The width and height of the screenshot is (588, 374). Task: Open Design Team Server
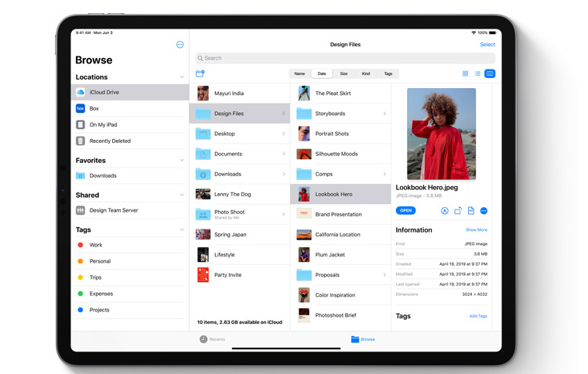(130, 210)
